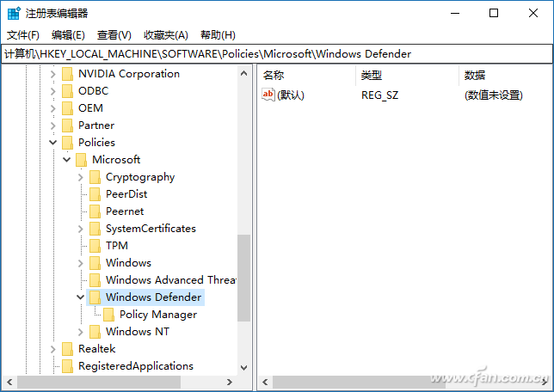Screen dimensions: 554x392
Task: Select the Windows Advanced Threat key
Action: click(x=171, y=280)
